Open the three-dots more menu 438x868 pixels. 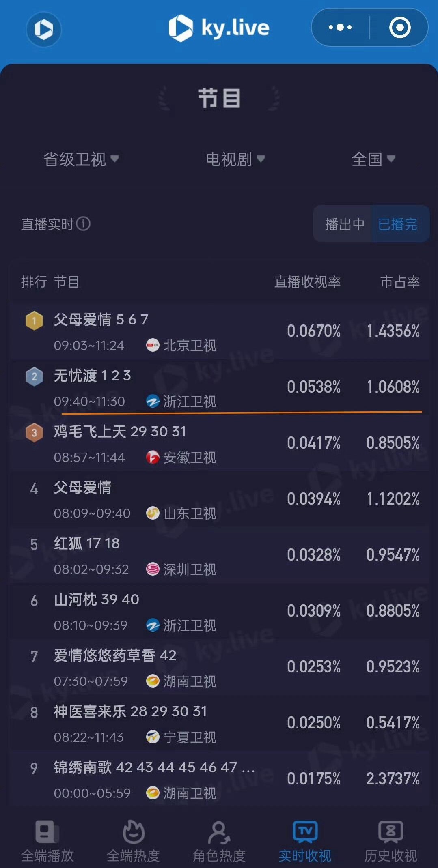click(340, 28)
